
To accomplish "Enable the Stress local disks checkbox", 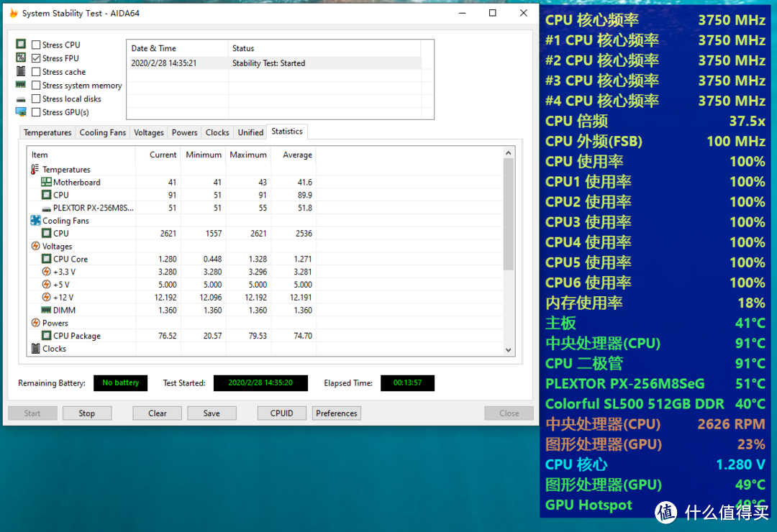I will coord(36,98).
